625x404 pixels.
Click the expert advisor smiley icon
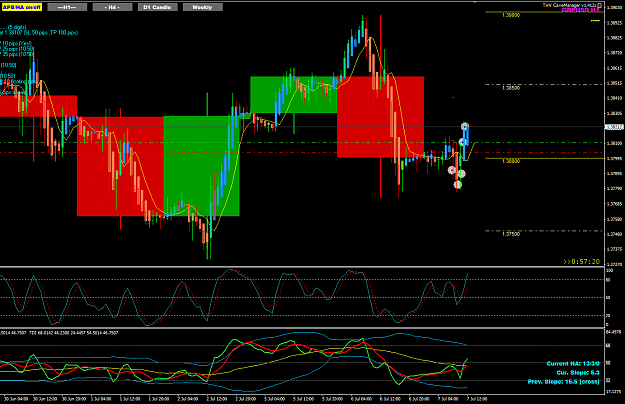[600, 5]
